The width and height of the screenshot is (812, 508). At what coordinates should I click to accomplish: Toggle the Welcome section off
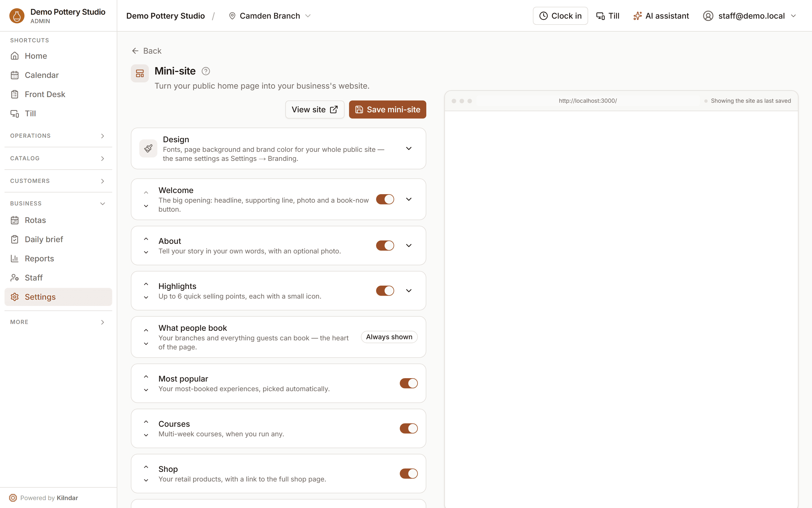coord(385,199)
